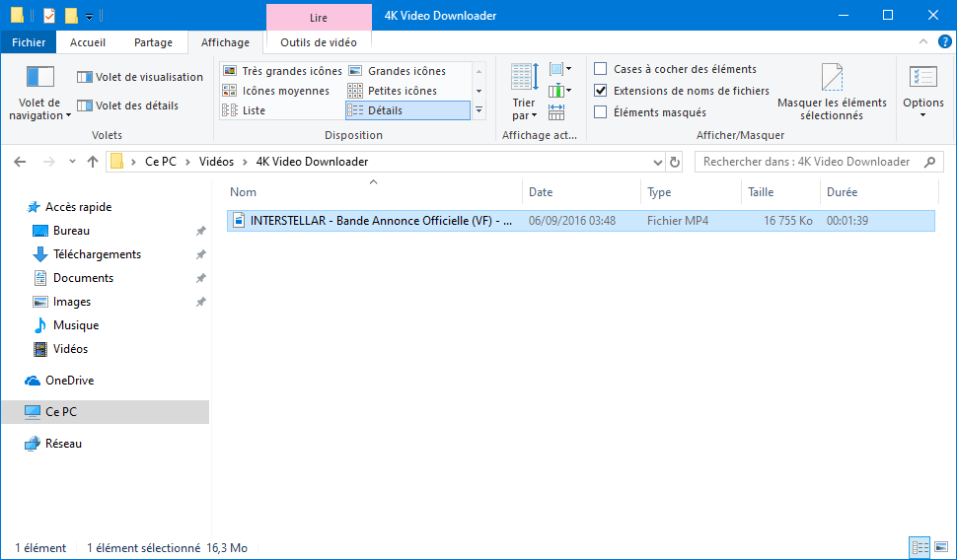Open the blue Help icon
Screen dimensions: 957x560
[944, 42]
